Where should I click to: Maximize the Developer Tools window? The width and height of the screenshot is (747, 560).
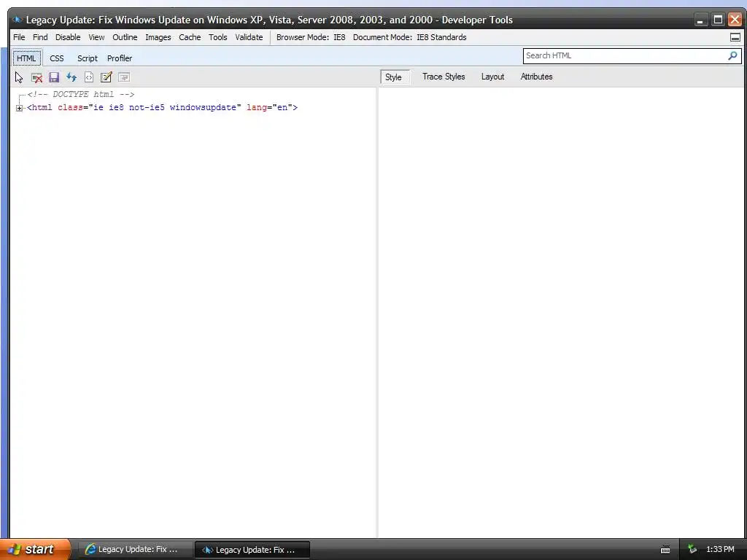point(718,20)
